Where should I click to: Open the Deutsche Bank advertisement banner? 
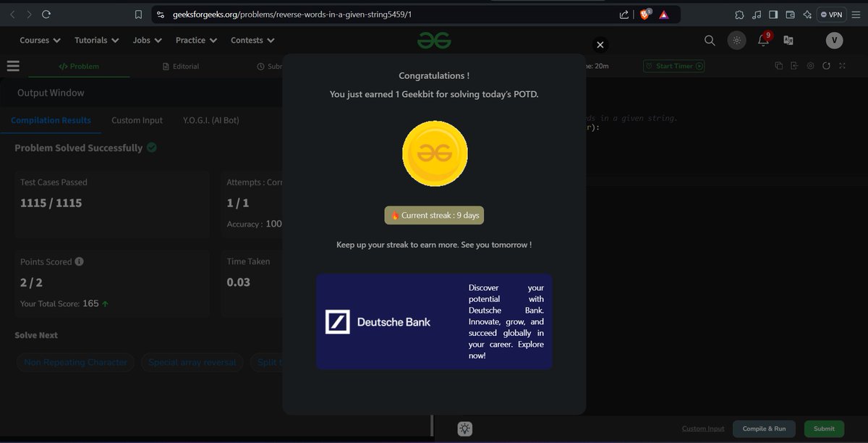pos(434,321)
